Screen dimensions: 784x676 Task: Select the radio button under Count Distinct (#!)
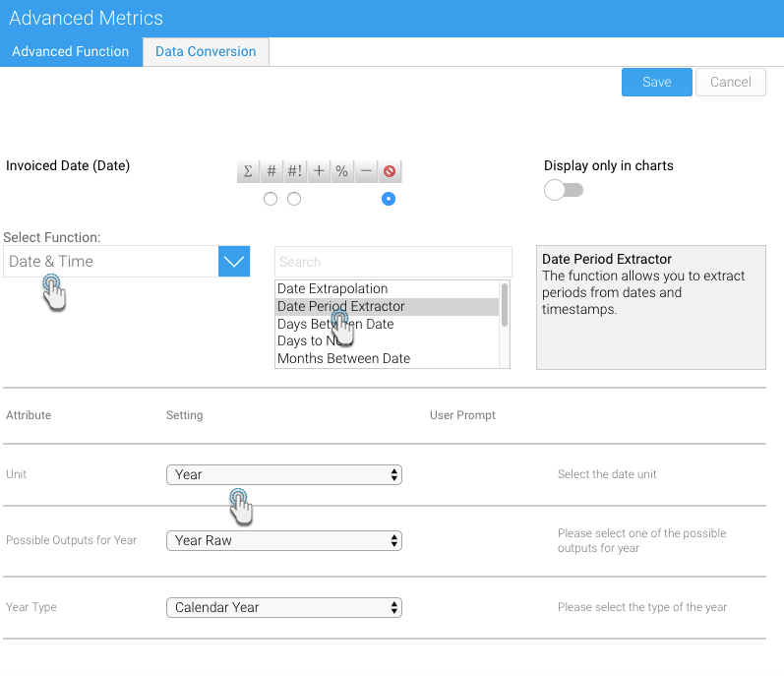pos(294,199)
